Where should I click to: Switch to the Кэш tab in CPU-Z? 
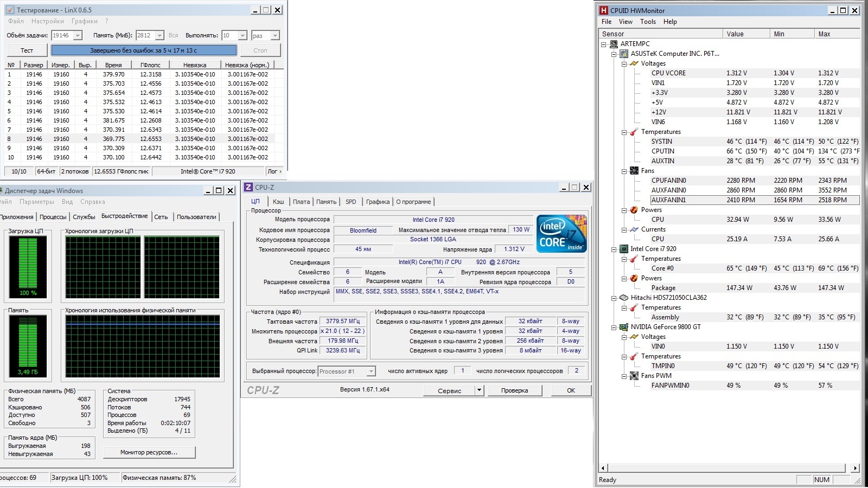click(x=278, y=202)
